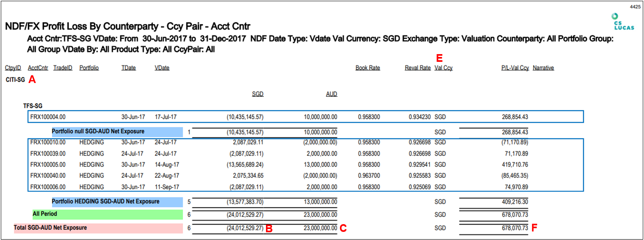
Task: Click the CtpyID column header
Action: (13, 68)
